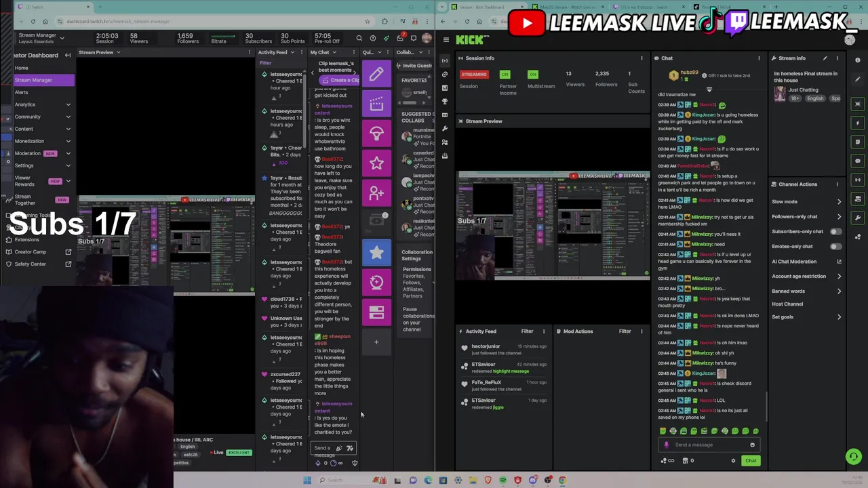Edit Kick Stream info with pencil icon
The height and width of the screenshot is (488, 868).
click(x=825, y=58)
